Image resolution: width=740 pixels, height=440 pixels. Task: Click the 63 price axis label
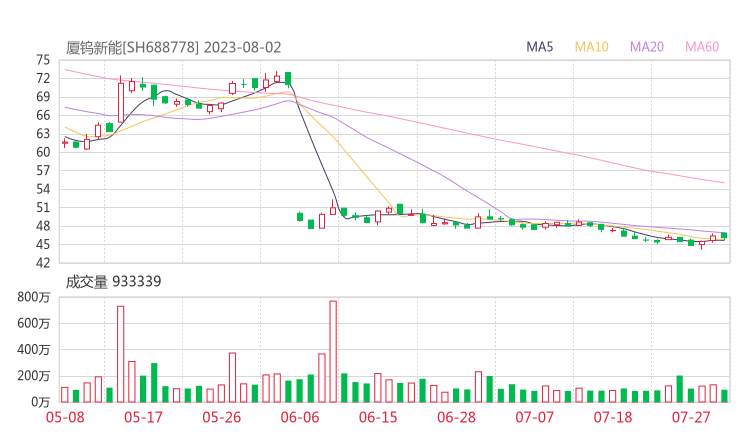(43, 134)
